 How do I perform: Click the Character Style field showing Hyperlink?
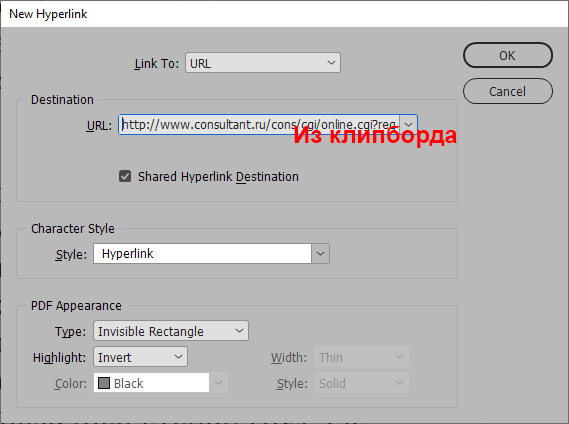point(202,253)
